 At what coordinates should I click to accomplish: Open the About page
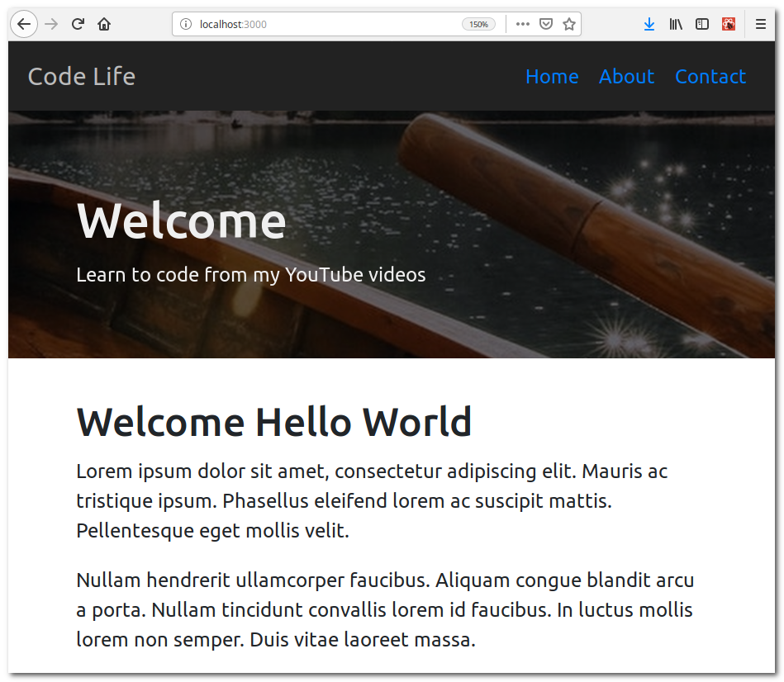626,77
